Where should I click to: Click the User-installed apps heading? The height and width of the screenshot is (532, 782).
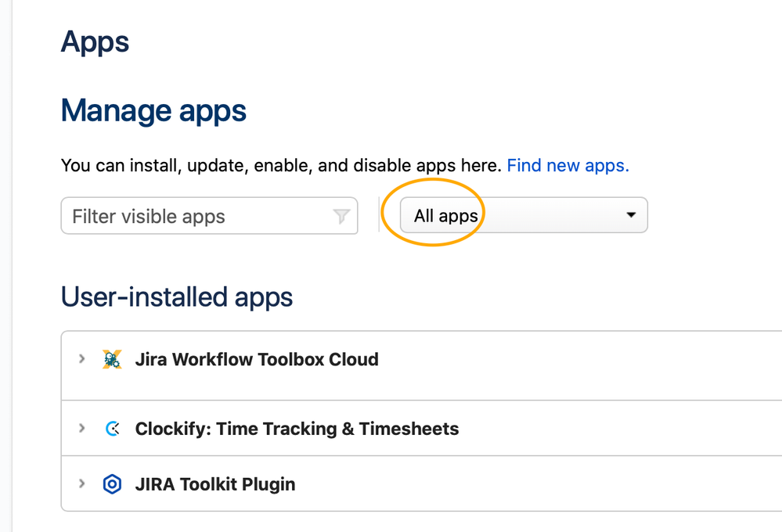coord(177,297)
